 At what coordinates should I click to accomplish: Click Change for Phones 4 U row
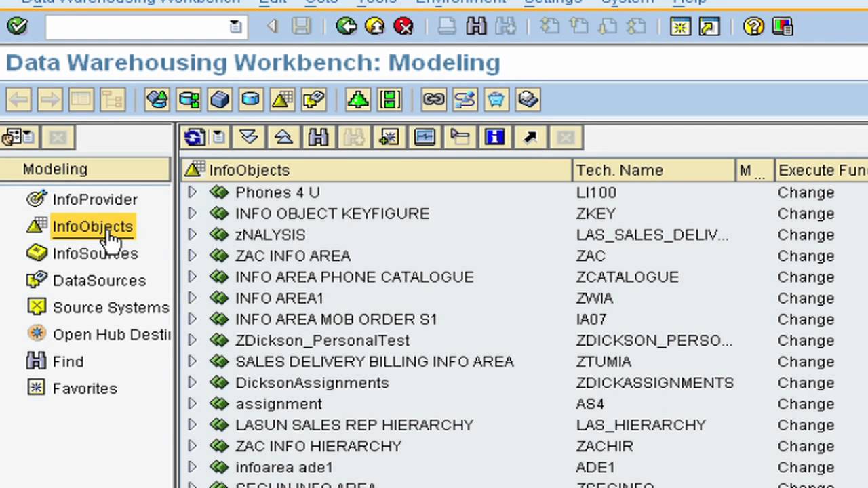(x=806, y=192)
